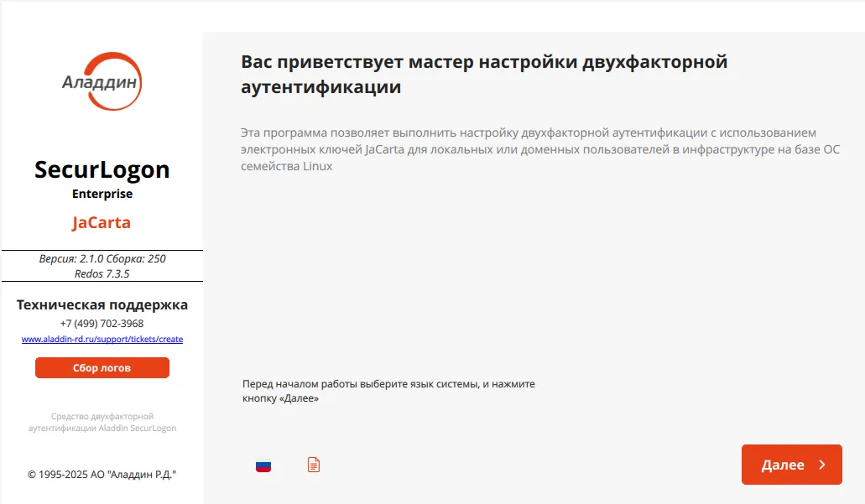Screen dimensions: 865x504
Task: Click the Enterprise edition label
Action: [102, 194]
